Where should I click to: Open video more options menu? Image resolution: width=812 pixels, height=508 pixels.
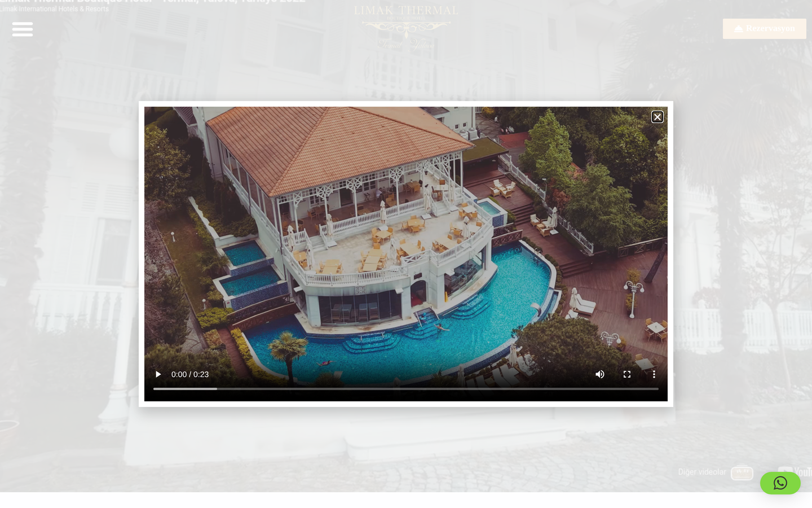(x=654, y=374)
